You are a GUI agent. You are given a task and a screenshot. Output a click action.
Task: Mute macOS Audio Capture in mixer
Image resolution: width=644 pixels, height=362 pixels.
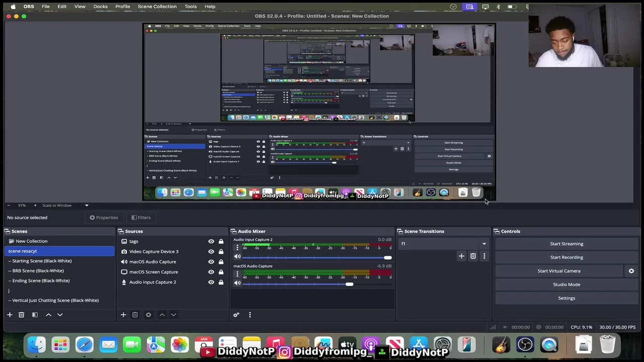[x=237, y=283]
